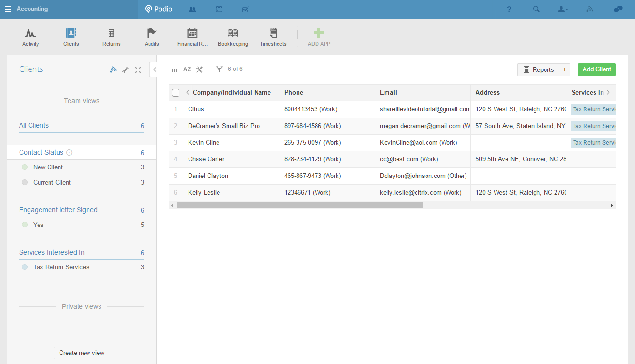Image resolution: width=635 pixels, height=364 pixels.
Task: Click the AZ sort icon
Action: (187, 69)
